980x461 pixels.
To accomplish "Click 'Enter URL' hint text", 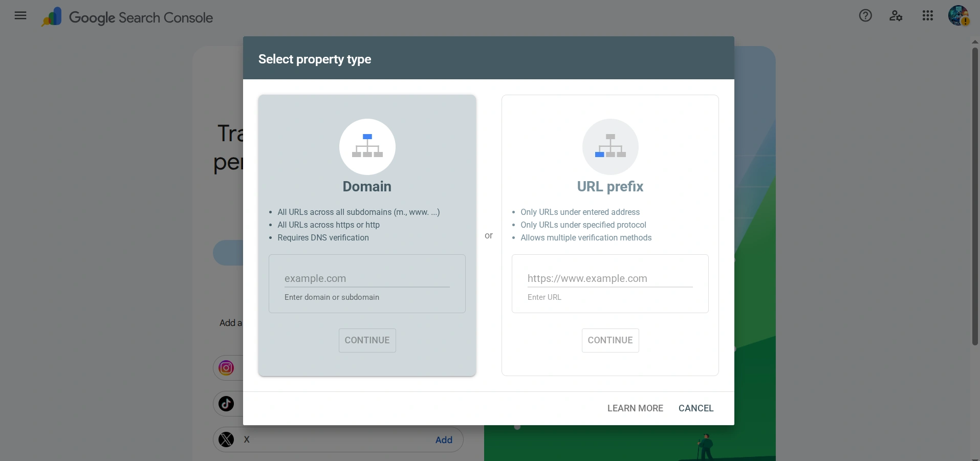I will click(544, 297).
